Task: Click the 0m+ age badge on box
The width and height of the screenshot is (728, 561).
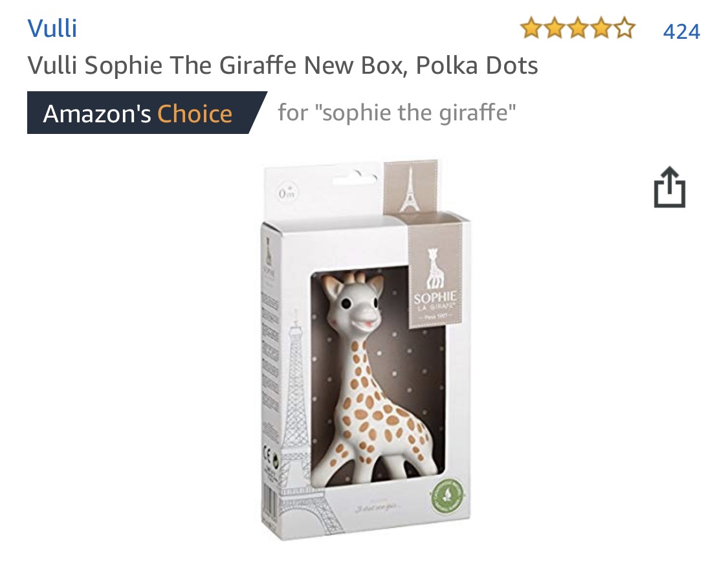Action: coord(287,193)
